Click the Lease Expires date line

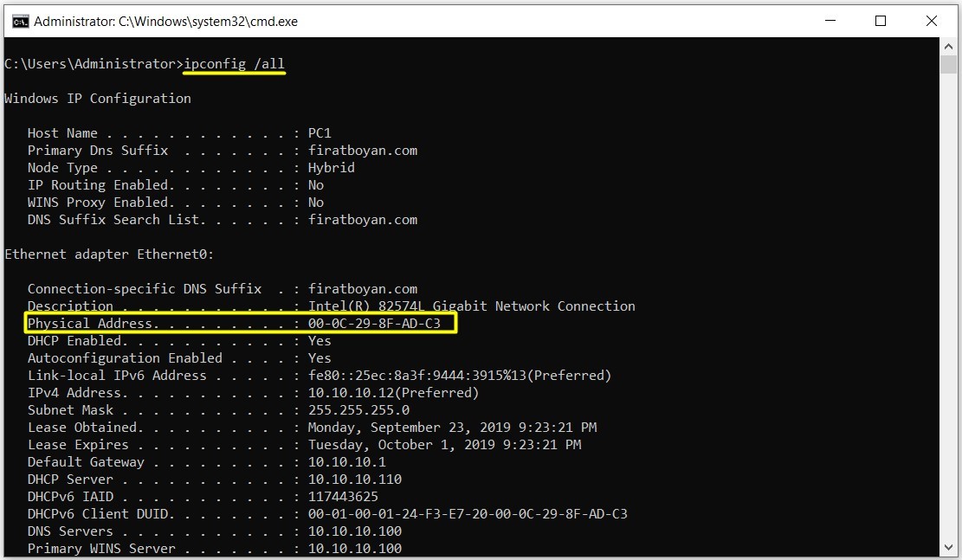[444, 445]
